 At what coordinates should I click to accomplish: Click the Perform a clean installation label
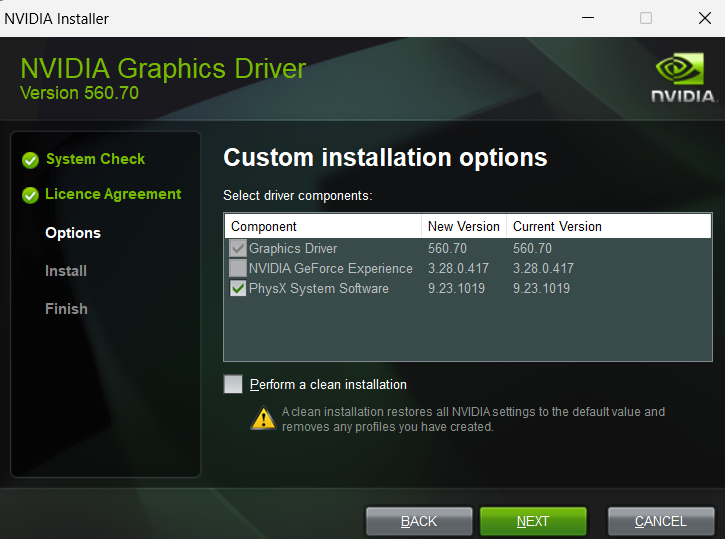click(328, 385)
